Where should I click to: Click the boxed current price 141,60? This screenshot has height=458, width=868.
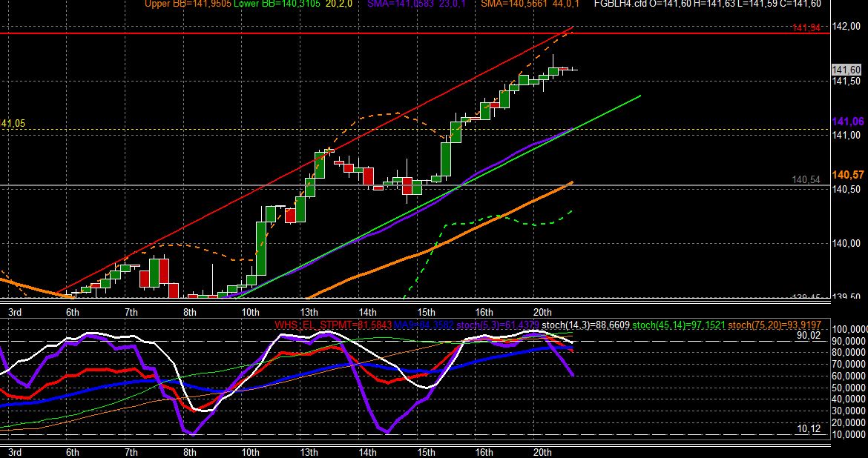click(x=846, y=70)
